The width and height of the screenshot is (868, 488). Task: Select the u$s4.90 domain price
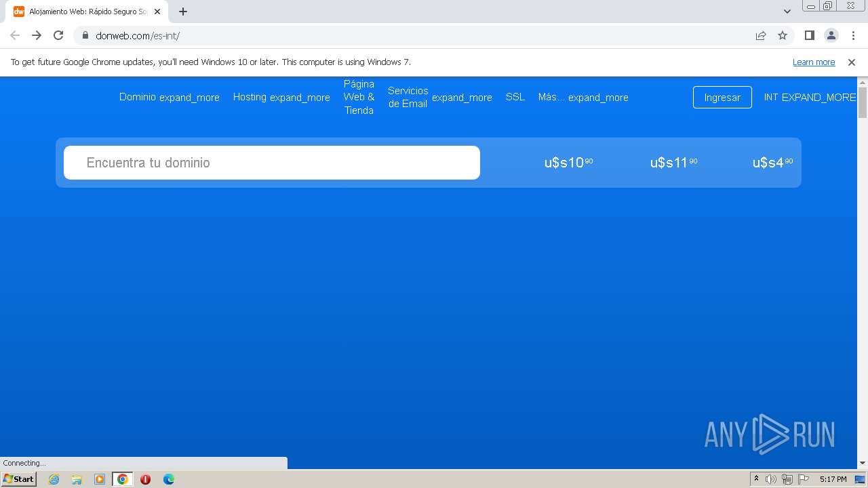[772, 163]
